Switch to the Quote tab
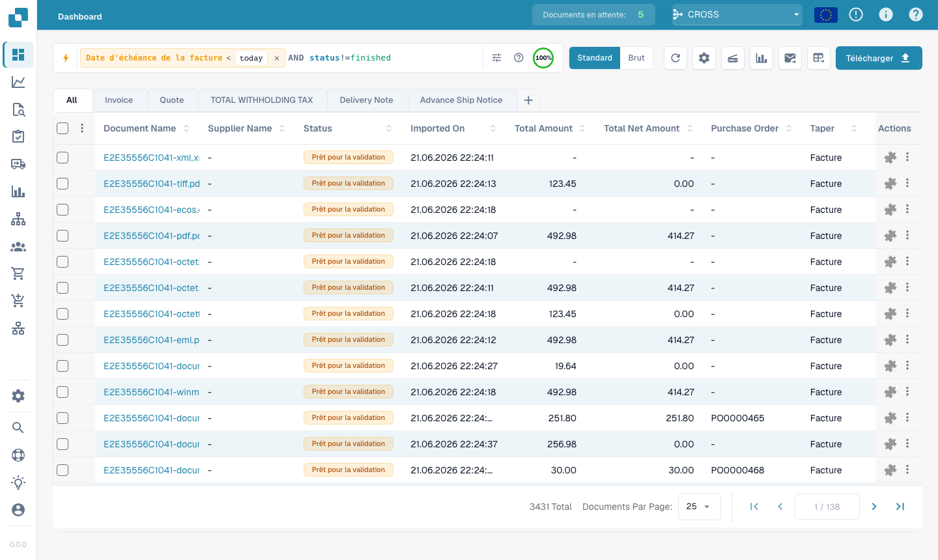The width and height of the screenshot is (938, 560). point(172,100)
